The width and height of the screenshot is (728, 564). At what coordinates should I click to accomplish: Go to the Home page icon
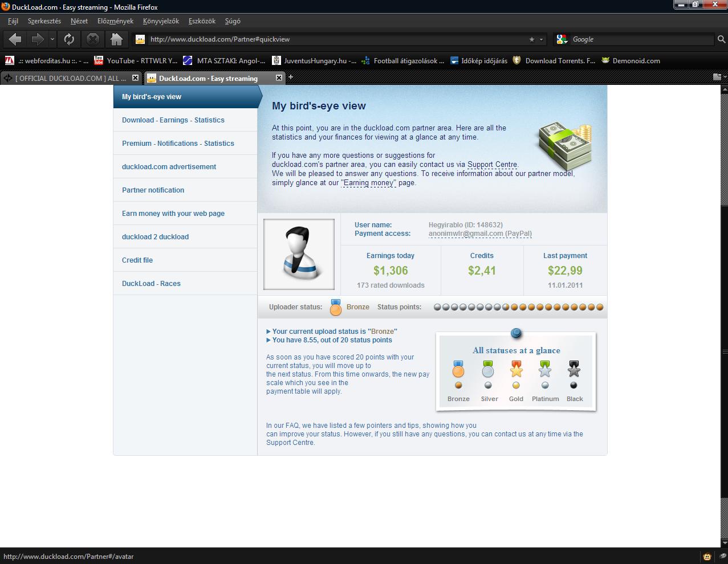click(116, 39)
